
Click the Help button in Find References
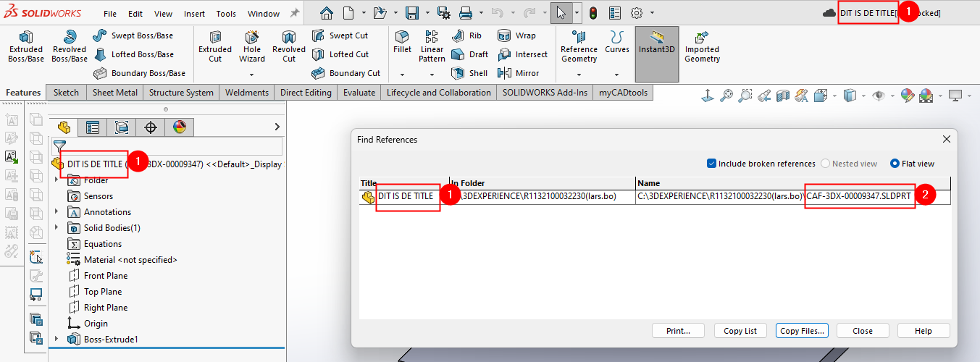tap(924, 331)
